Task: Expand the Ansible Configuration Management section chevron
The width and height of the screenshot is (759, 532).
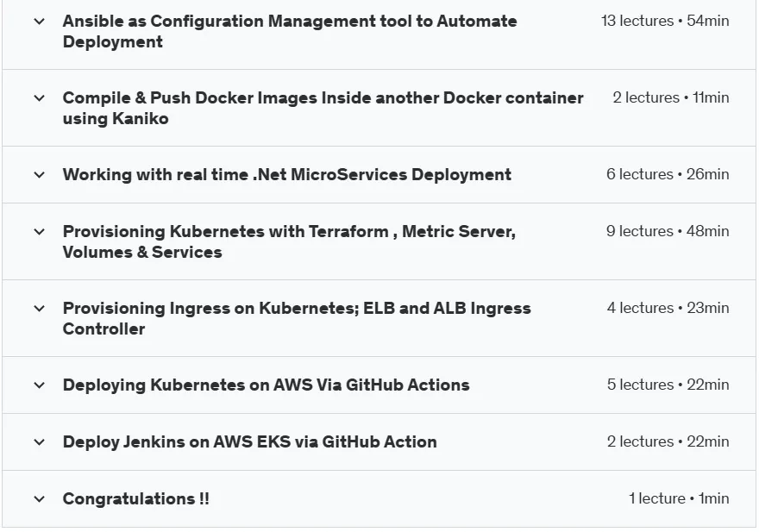Action: [39, 22]
